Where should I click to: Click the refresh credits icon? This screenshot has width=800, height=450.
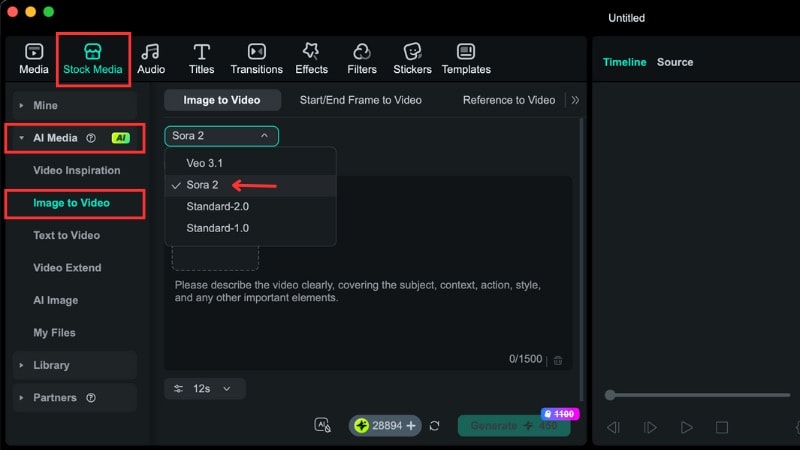[x=435, y=425]
